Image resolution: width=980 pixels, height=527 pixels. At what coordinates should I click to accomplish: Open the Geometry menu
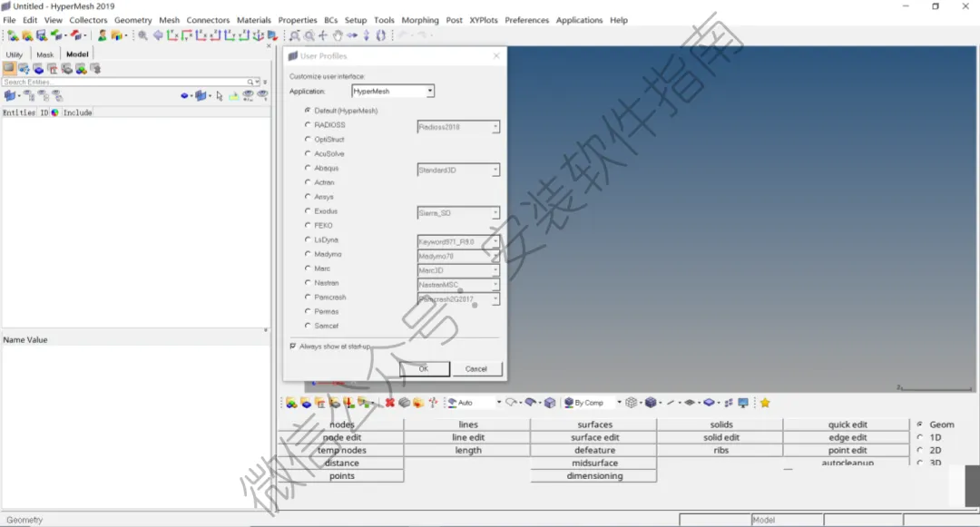tap(133, 20)
